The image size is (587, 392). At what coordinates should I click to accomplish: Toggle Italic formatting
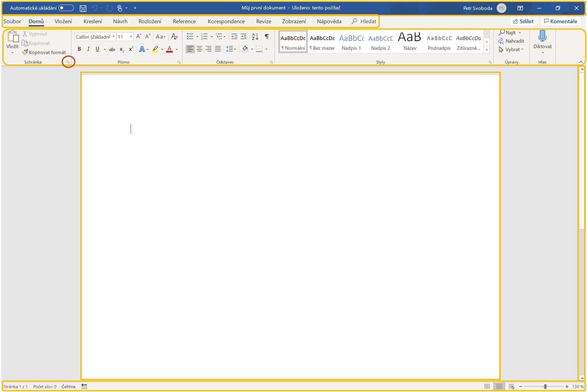88,49
